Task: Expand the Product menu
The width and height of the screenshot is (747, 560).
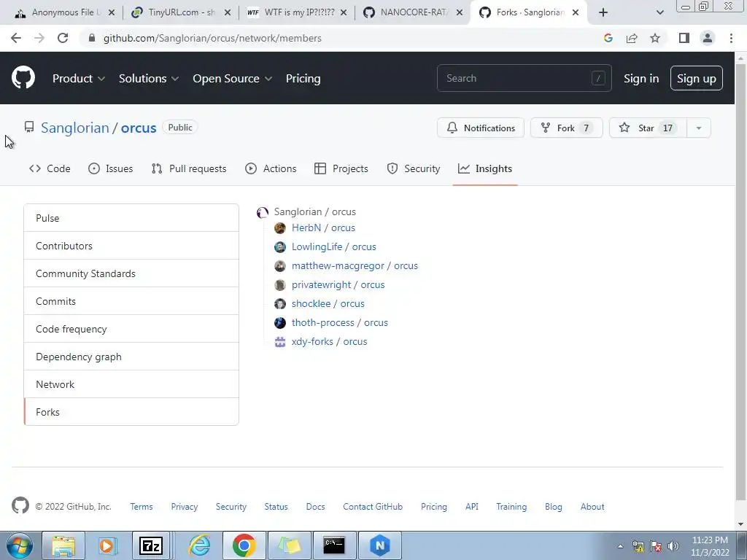Action: point(79,79)
